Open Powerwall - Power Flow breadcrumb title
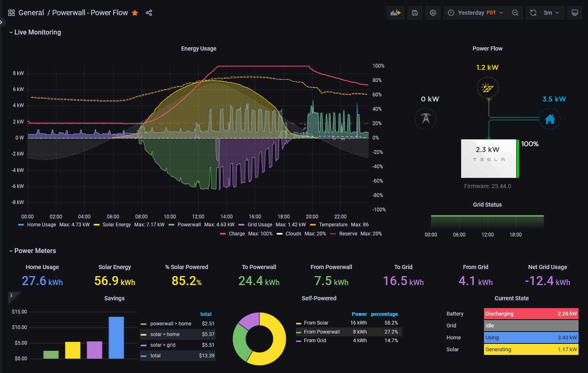 tap(90, 13)
